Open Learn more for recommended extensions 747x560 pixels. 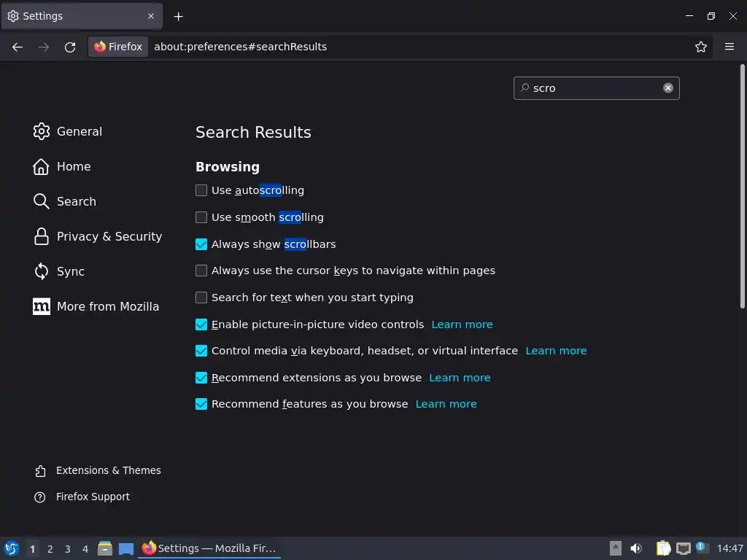(460, 378)
